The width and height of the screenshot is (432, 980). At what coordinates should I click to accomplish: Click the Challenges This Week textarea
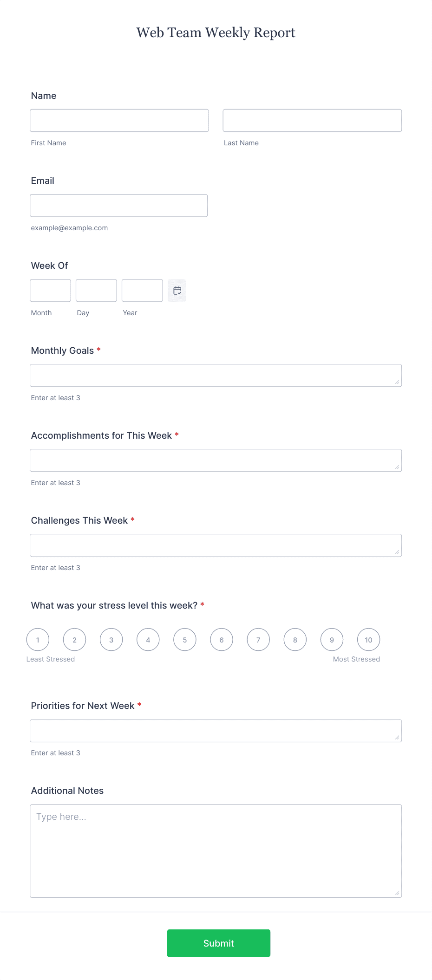click(x=216, y=545)
